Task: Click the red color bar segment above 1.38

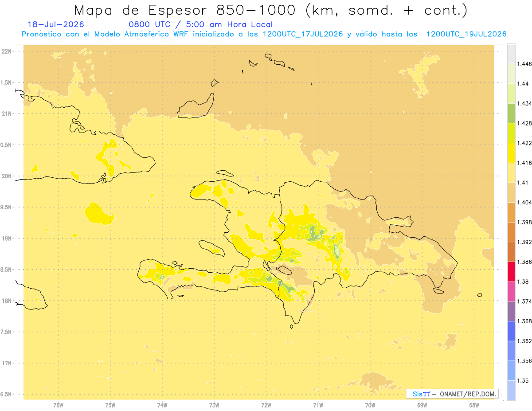Action: pyautogui.click(x=511, y=271)
